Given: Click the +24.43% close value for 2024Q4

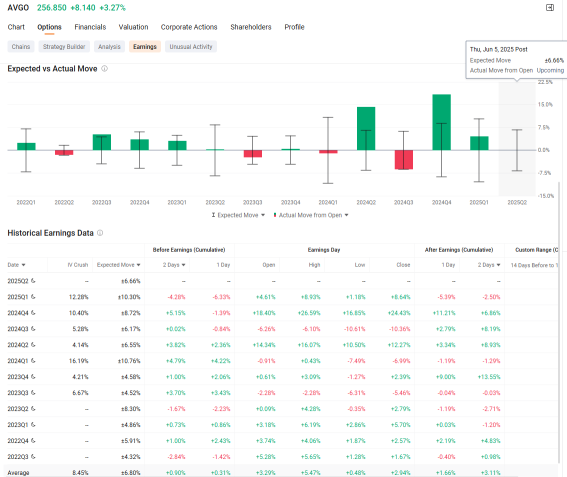Looking at the screenshot, I should (x=399, y=313).
